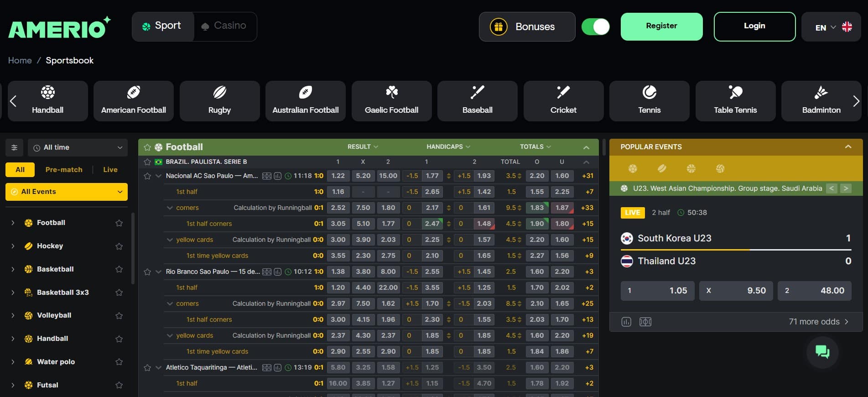Select the All filter tab
The width and height of the screenshot is (868, 397).
point(20,169)
